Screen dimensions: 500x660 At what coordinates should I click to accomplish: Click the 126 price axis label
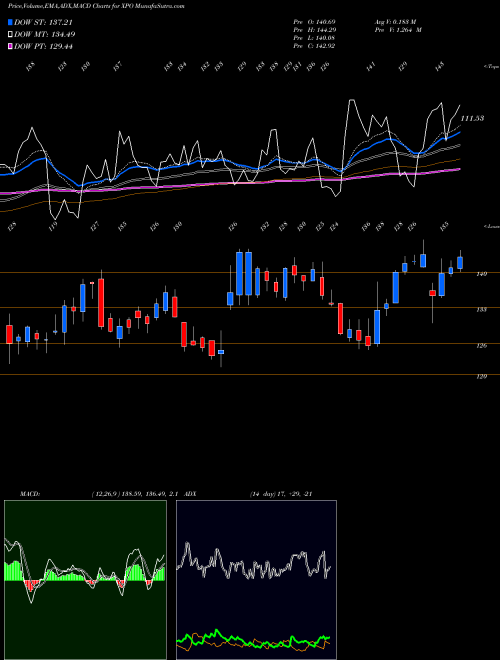coord(481,346)
